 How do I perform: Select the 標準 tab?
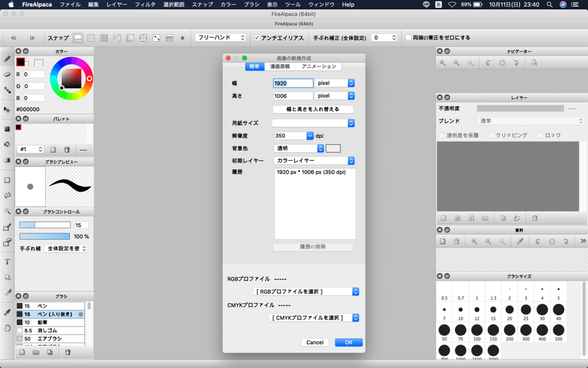[x=254, y=67]
